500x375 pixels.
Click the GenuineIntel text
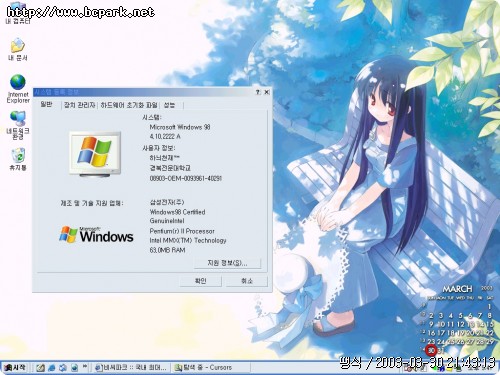(167, 221)
